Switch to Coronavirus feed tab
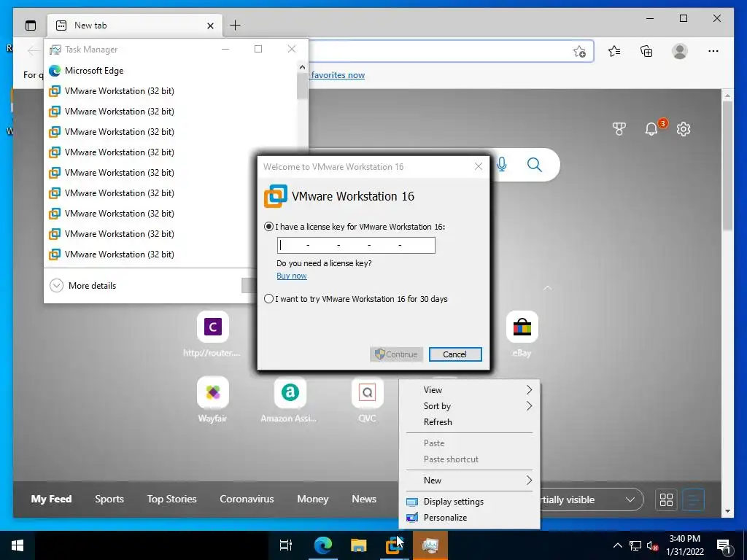Image resolution: width=747 pixels, height=560 pixels. click(247, 499)
